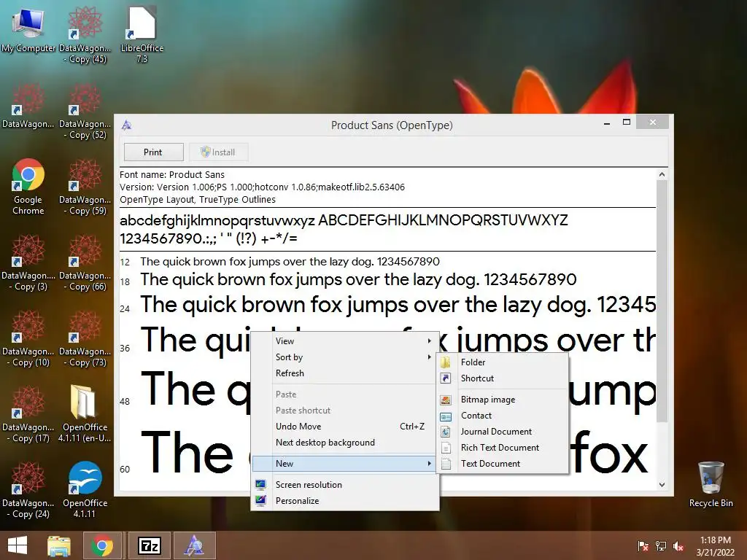Click the muted volume tray icon
This screenshot has width=747, height=560.
click(678, 545)
